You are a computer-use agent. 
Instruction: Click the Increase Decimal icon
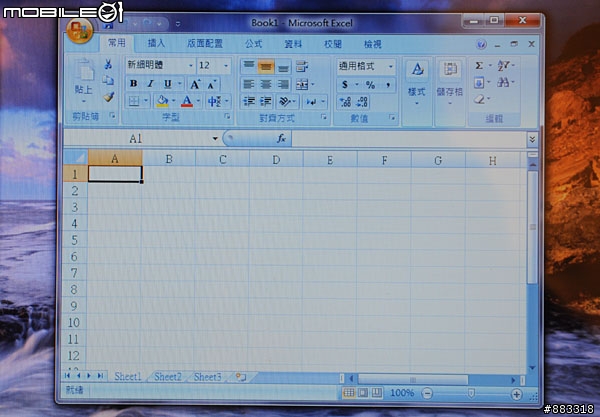[x=346, y=102]
